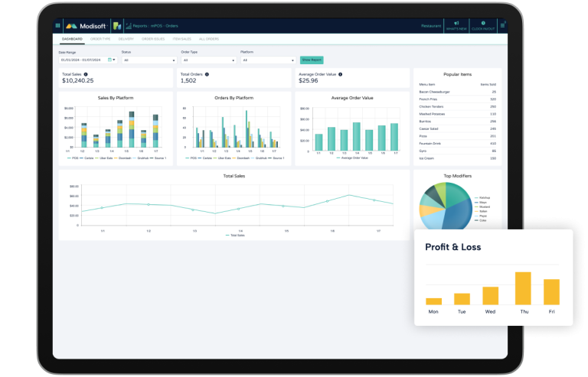The height and width of the screenshot is (377, 588).
Task: Click the Show Report button
Action: 312,59
